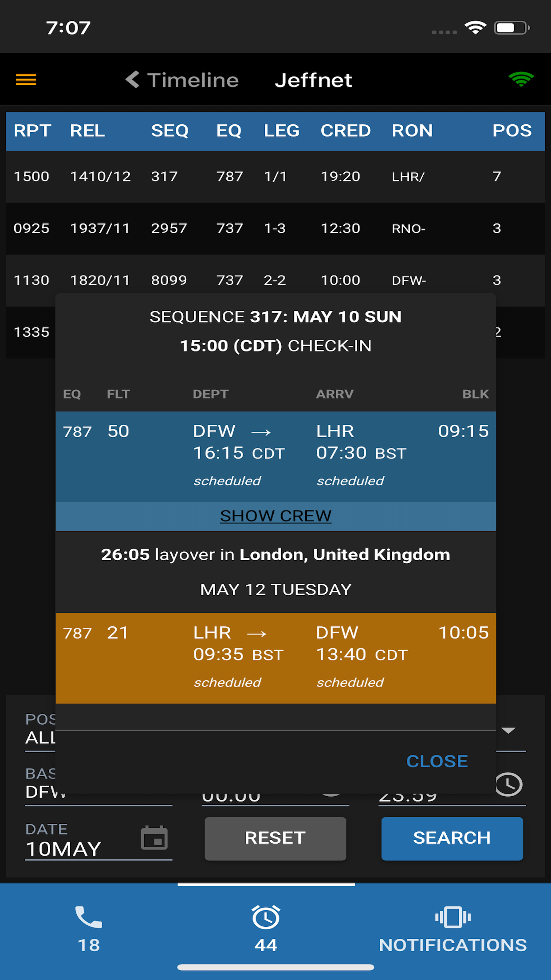Viewport: 551px width, 980px height.
Task: Show crew for flight 50
Action: coord(275,516)
